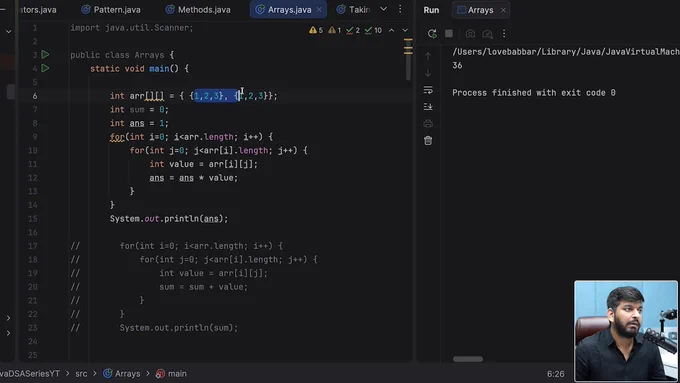
Task: Go to next highlighted error arrow
Action: tap(405, 30)
